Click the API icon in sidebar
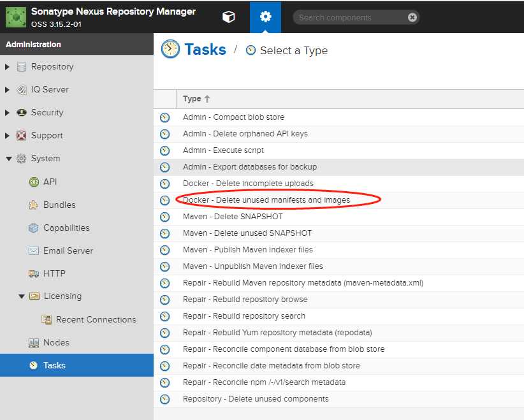Image resolution: width=524 pixels, height=420 pixels. [34, 182]
